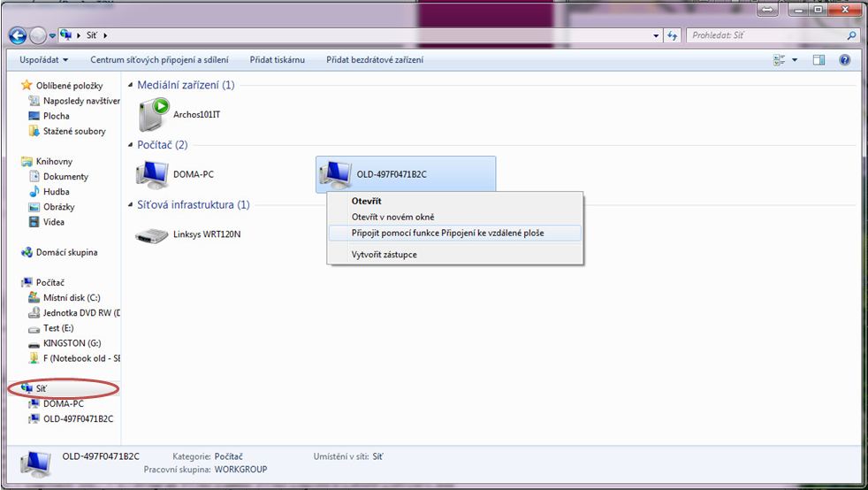The image size is (868, 490).
Task: Select Linksys WRT120N router icon
Action: (x=152, y=235)
